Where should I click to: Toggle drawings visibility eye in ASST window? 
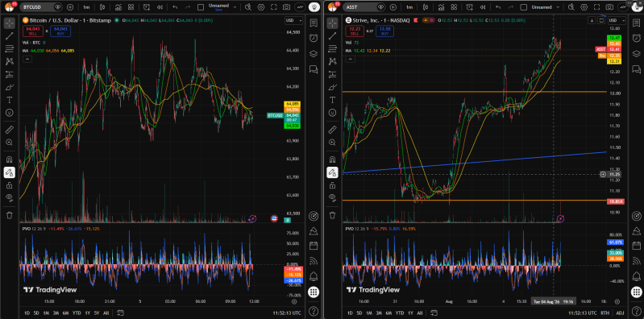(332, 198)
